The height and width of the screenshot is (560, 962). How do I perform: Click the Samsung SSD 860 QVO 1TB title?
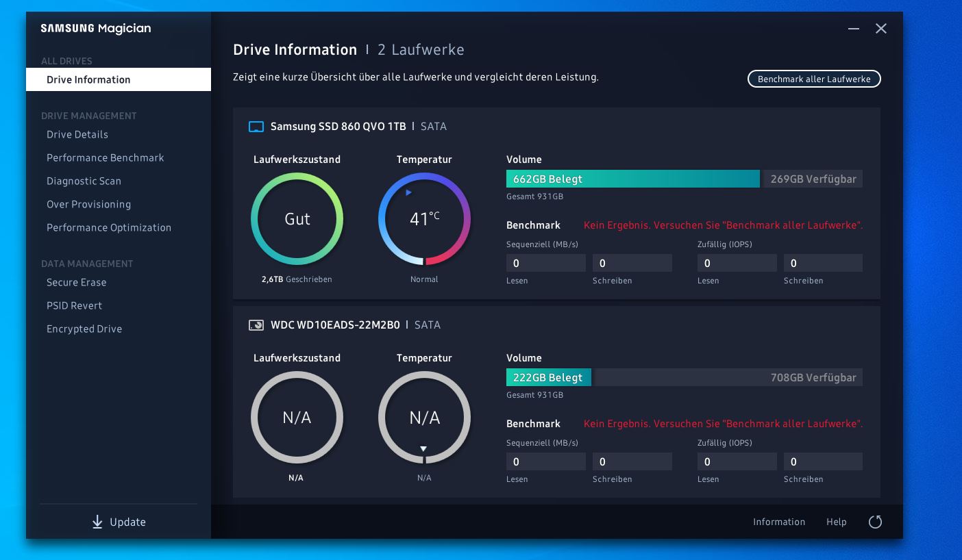[x=338, y=127]
